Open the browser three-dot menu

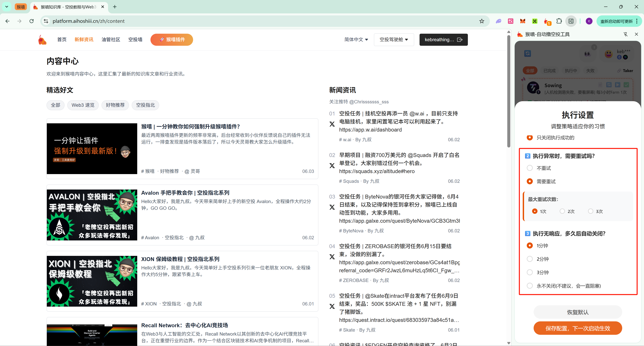(637, 21)
